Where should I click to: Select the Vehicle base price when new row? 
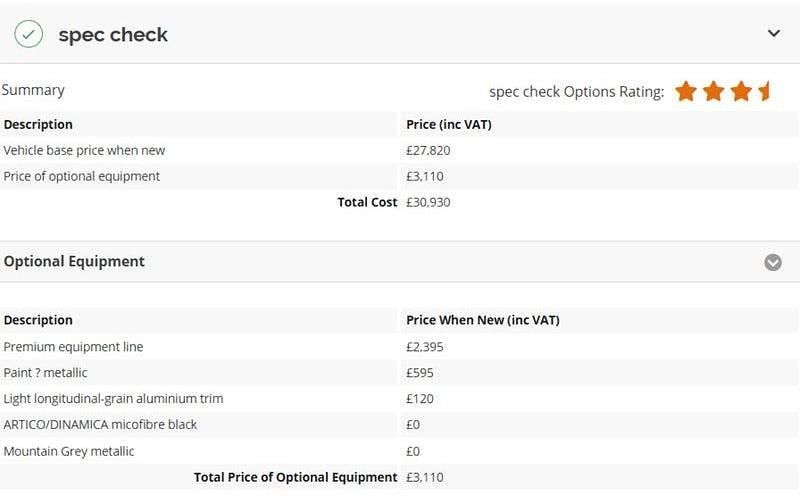[x=84, y=150]
